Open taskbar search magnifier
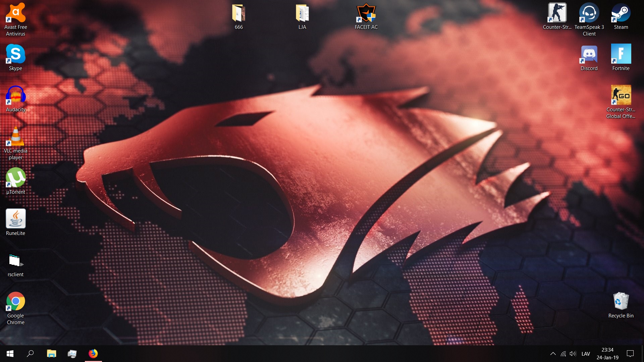The width and height of the screenshot is (644, 362). 30,354
